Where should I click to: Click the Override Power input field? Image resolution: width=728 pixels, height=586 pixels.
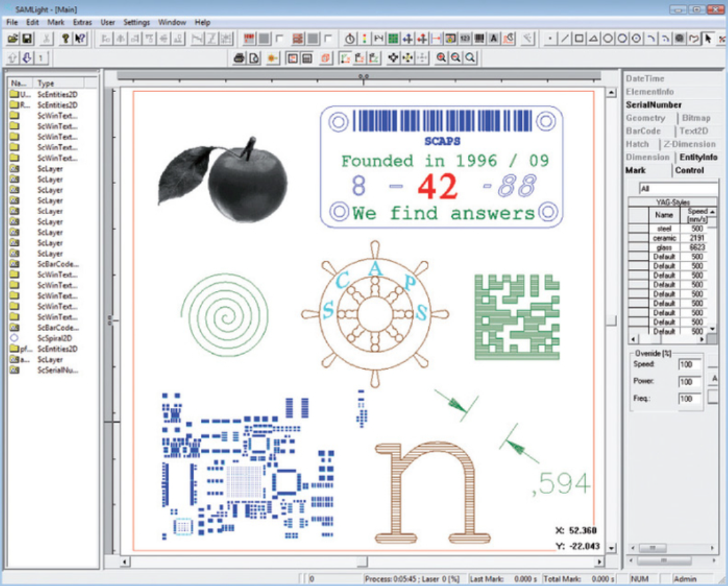[x=689, y=382]
